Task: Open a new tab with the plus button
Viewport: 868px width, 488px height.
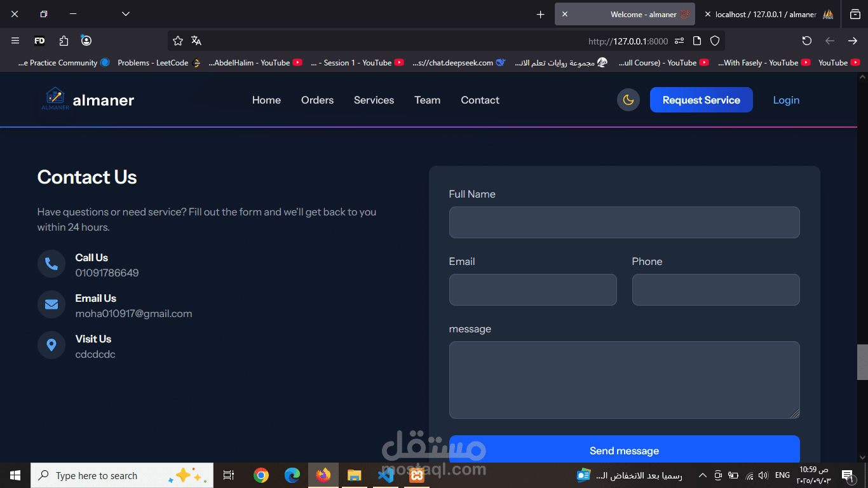Action: (541, 14)
